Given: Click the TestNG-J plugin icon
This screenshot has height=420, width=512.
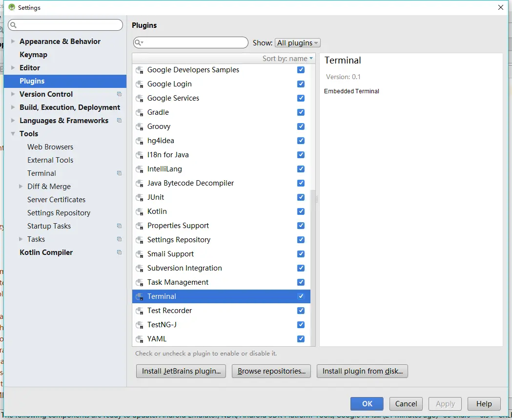Looking at the screenshot, I should (140, 325).
